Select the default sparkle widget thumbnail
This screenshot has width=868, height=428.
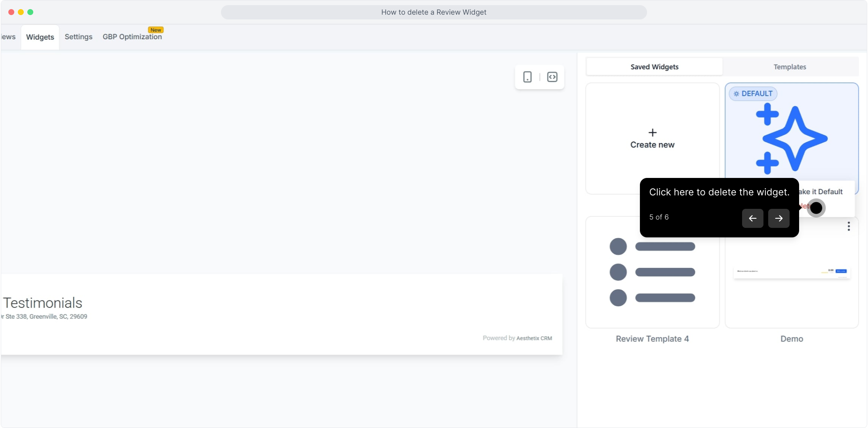point(791,139)
